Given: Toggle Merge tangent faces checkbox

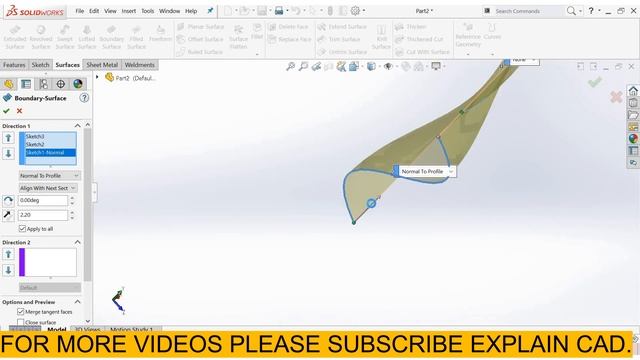Looking at the screenshot, I should click(x=20, y=312).
